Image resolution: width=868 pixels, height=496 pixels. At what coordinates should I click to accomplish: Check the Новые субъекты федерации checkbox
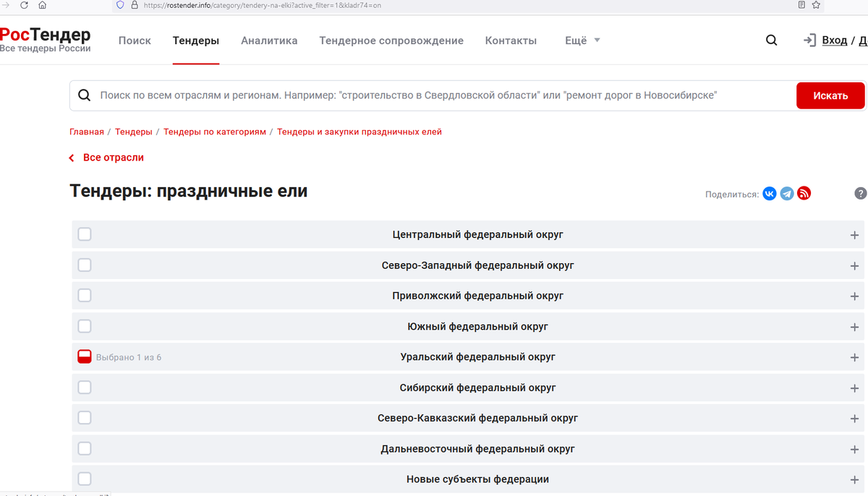coord(85,479)
